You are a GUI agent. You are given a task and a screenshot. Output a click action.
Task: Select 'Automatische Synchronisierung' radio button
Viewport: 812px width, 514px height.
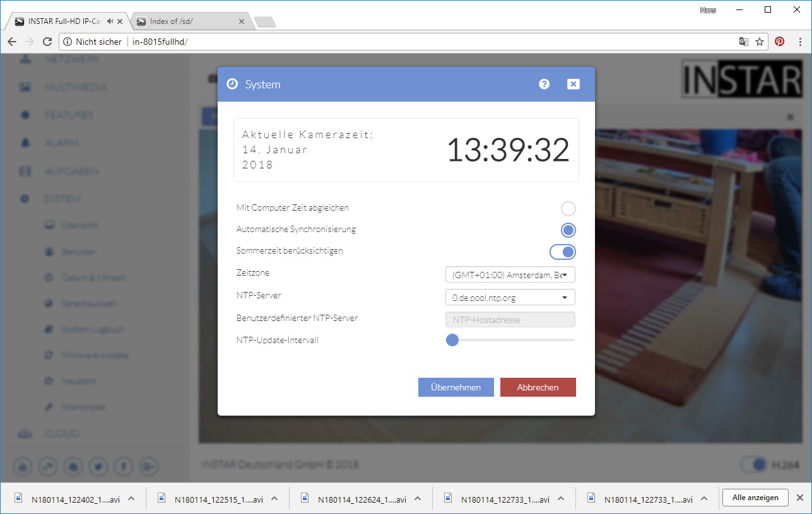tap(568, 230)
